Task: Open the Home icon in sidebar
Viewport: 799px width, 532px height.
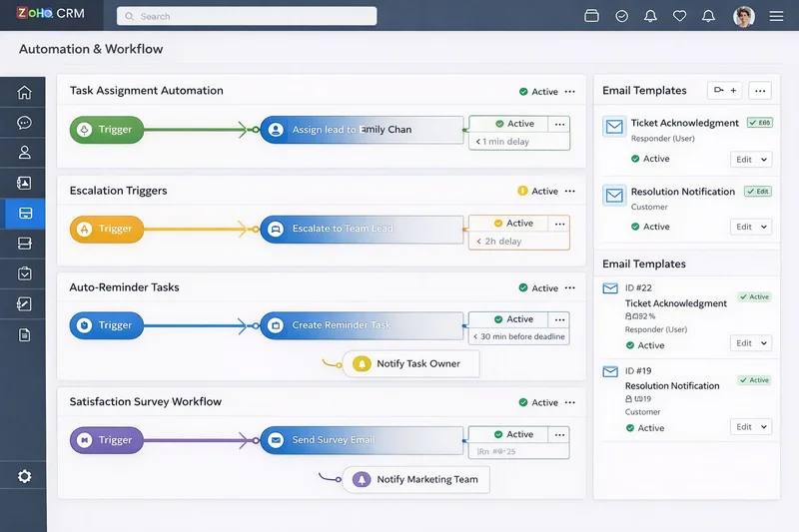Action: 24,92
